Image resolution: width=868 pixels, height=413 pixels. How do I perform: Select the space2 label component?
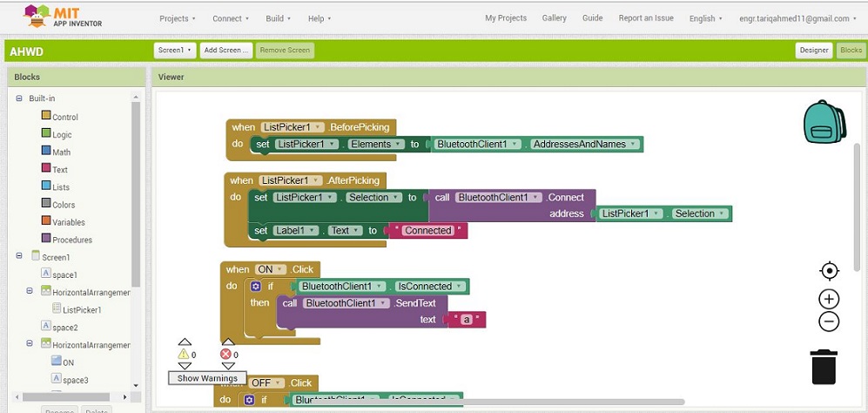[59, 327]
